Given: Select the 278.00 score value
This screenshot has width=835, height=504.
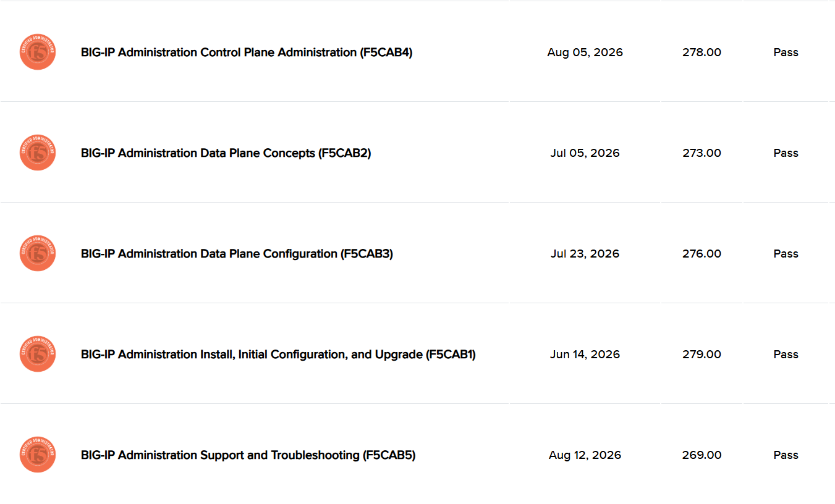Looking at the screenshot, I should (x=701, y=52).
